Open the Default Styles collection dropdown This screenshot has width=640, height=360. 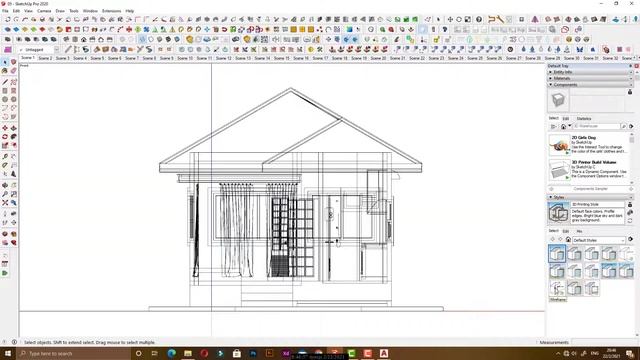pyautogui.click(x=599, y=240)
